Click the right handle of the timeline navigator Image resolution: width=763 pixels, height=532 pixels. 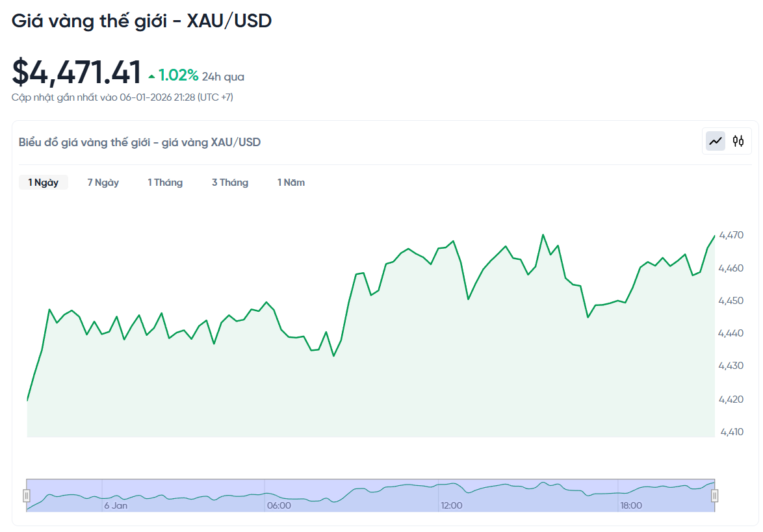(x=715, y=494)
